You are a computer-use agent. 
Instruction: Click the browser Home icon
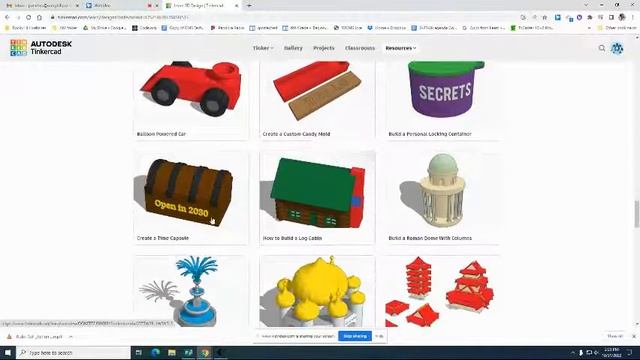point(39,18)
